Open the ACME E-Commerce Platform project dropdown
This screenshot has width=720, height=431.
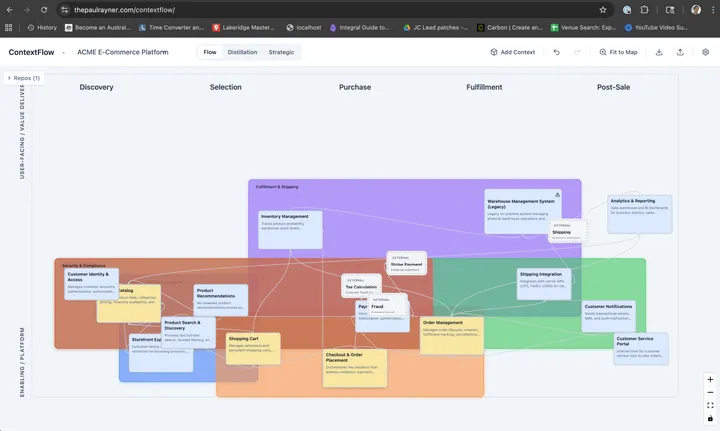click(124, 52)
